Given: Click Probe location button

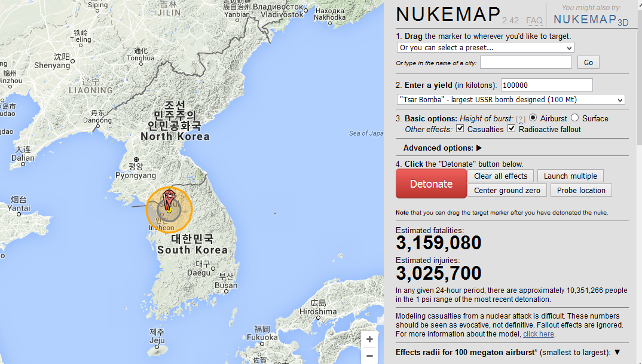Looking at the screenshot, I should click(x=581, y=191).
